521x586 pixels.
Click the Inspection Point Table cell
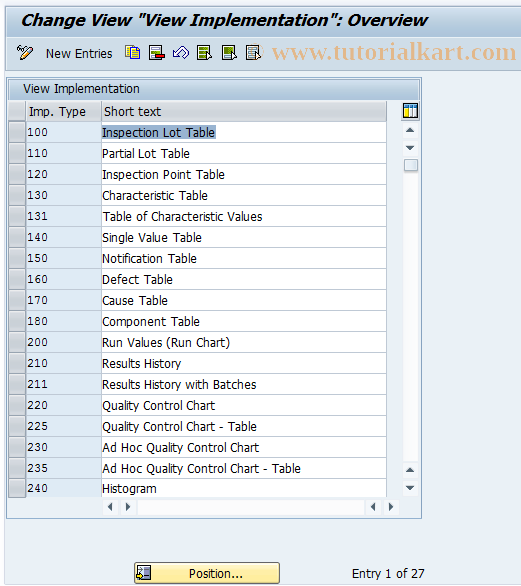coord(244,174)
